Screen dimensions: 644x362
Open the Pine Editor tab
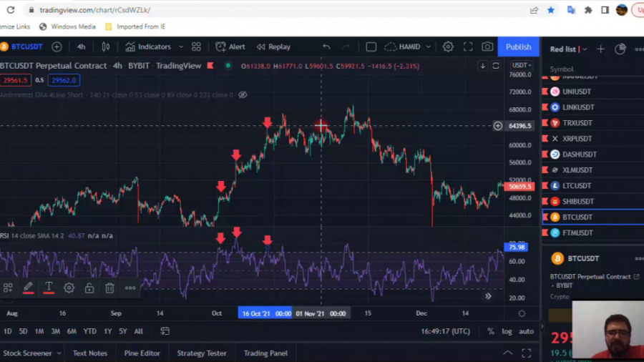pyautogui.click(x=142, y=353)
